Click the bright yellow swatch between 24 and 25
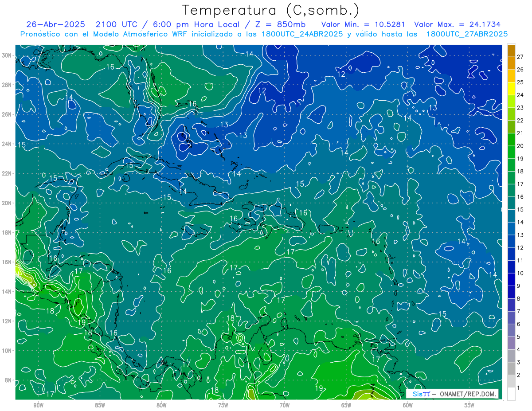This screenshot has height=411, width=532. [511, 88]
